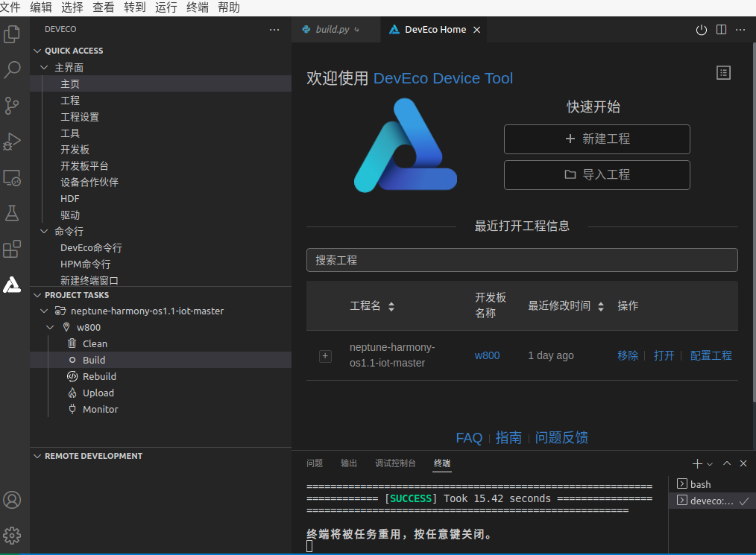The width and height of the screenshot is (756, 555).
Task: Click the 搜索工程 search field
Action: click(522, 260)
